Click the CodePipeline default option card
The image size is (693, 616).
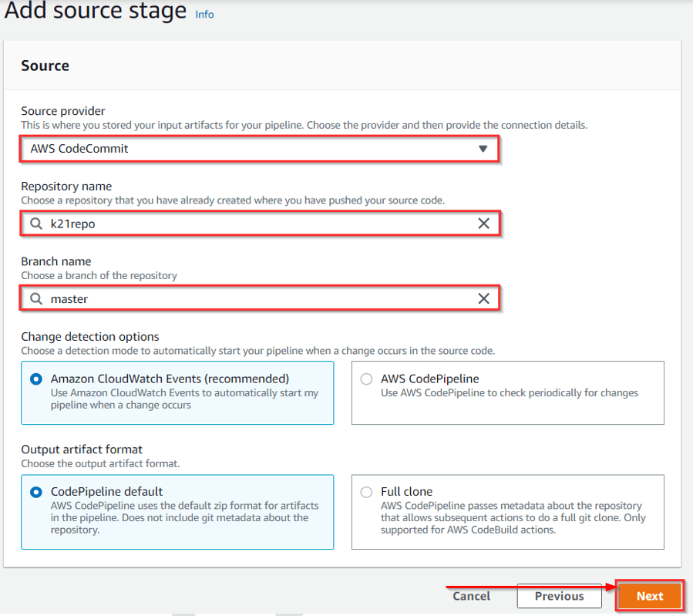click(x=177, y=512)
